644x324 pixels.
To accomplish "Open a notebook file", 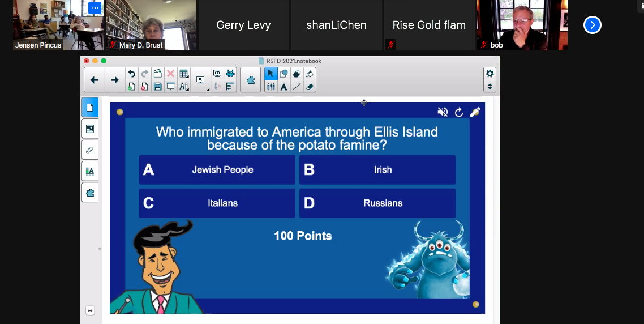I will [158, 74].
